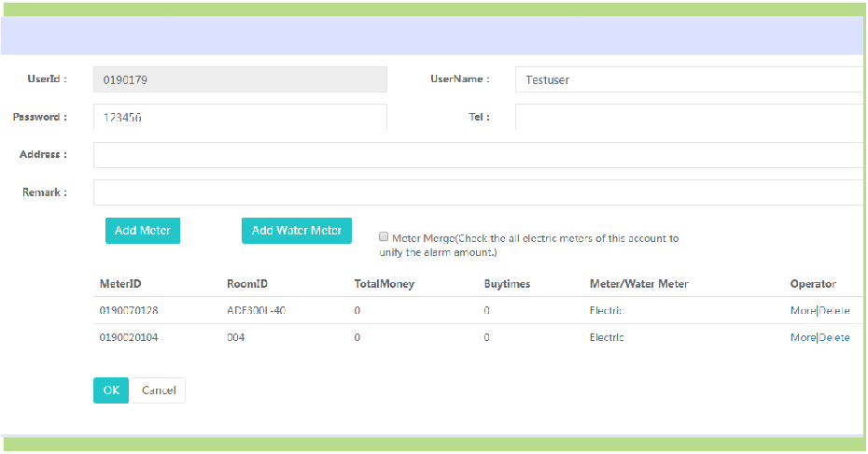Open More for meter 0190070128
Viewport: 868px width, 454px height.
[802, 311]
